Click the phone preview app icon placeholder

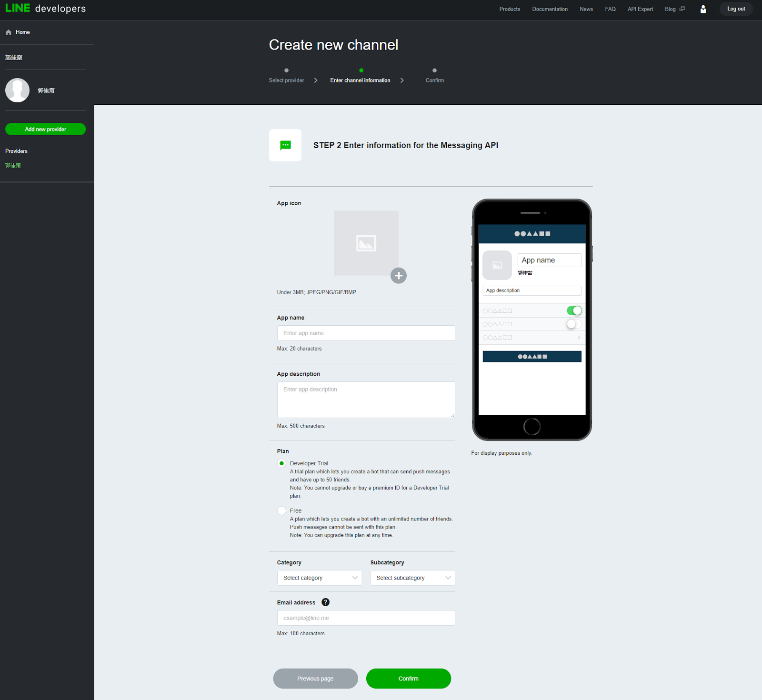pyautogui.click(x=497, y=265)
